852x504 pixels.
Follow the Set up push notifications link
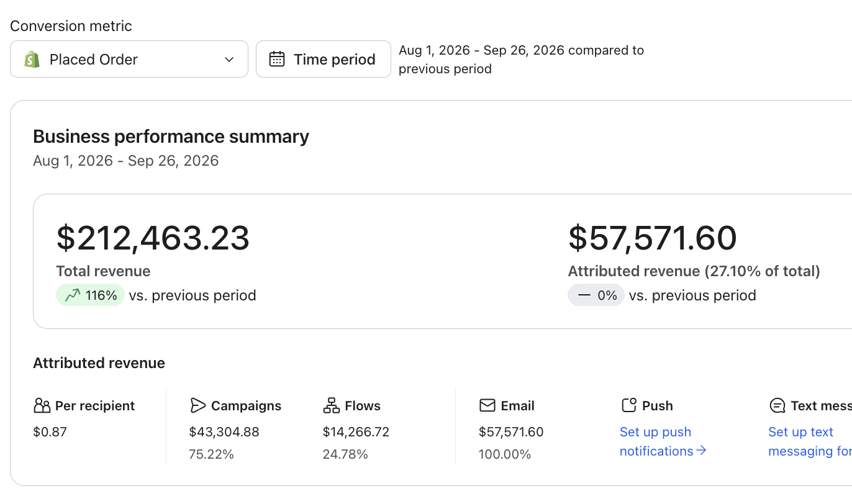click(x=663, y=441)
